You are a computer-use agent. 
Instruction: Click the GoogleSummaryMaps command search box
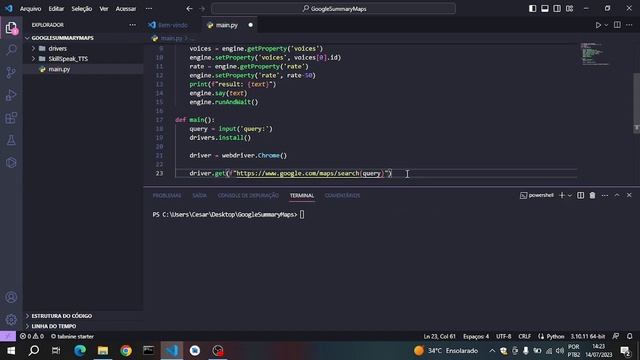pyautogui.click(x=333, y=9)
